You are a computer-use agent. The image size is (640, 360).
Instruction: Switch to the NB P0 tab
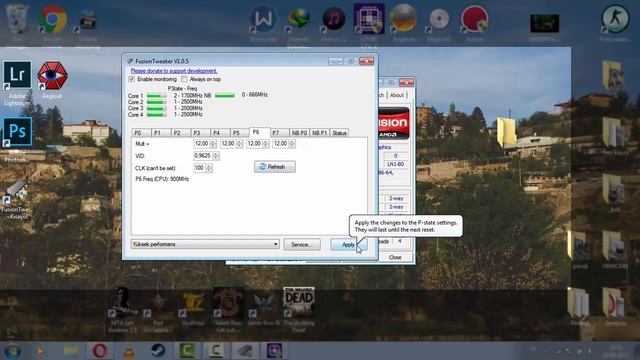(x=299, y=133)
